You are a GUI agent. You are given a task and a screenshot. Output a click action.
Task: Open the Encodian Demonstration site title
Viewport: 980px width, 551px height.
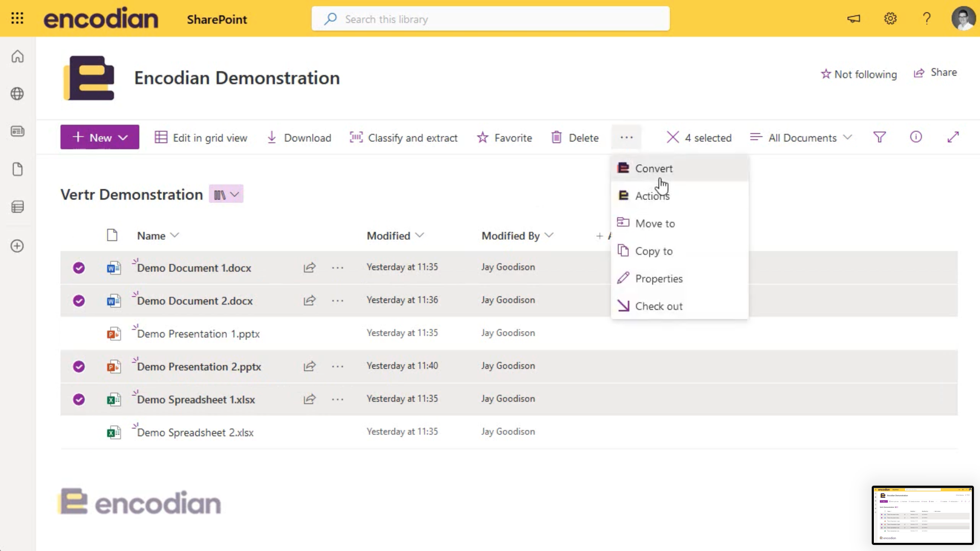(x=237, y=78)
